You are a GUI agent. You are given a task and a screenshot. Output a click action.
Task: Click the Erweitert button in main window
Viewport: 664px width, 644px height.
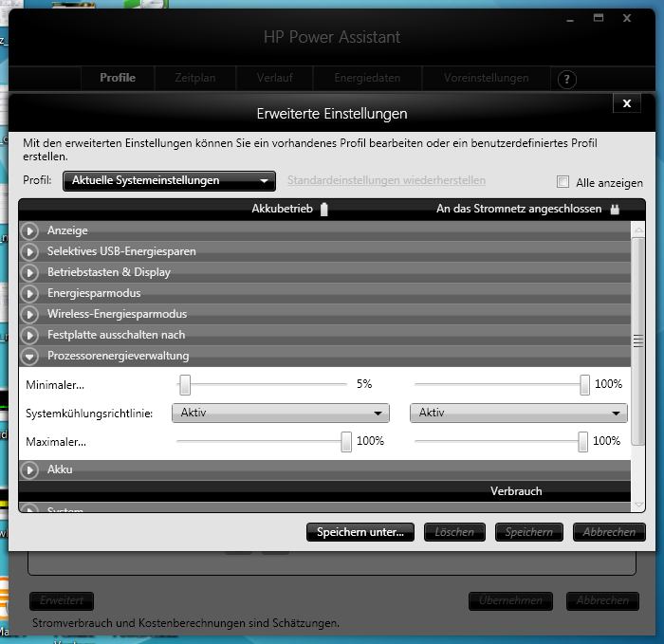tap(62, 600)
